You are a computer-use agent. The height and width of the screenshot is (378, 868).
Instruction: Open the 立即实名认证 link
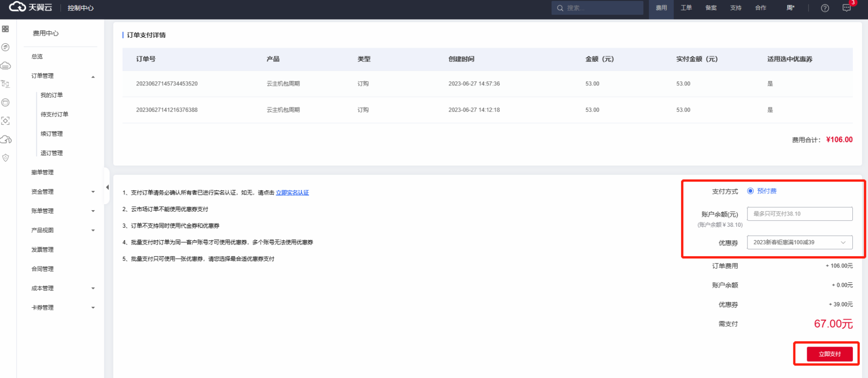(x=292, y=193)
